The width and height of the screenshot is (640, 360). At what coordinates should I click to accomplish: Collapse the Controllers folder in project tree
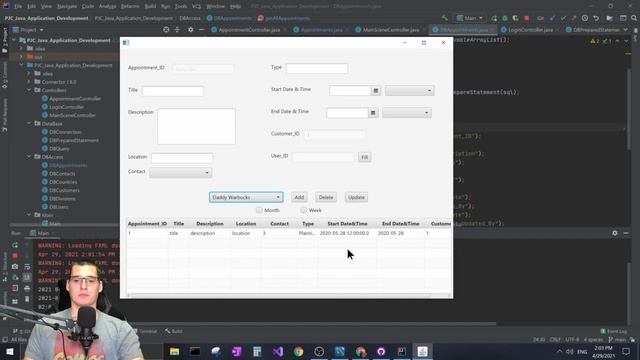(x=29, y=90)
